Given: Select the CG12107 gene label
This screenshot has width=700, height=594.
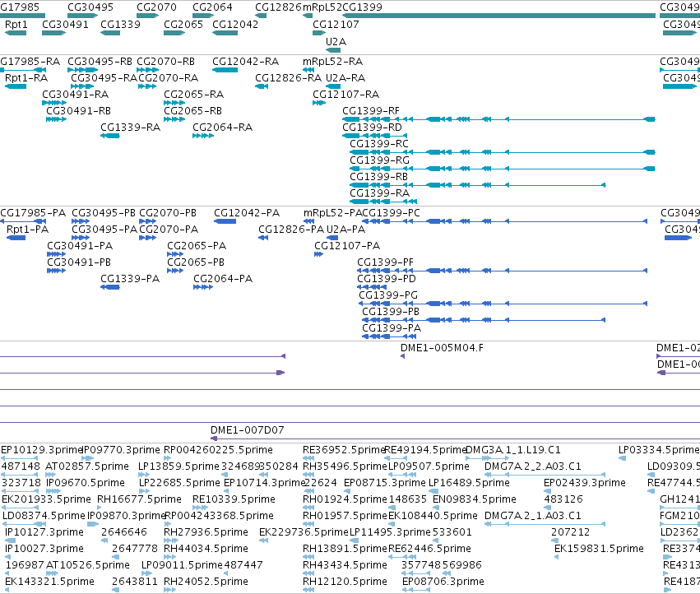Looking at the screenshot, I should (336, 25).
